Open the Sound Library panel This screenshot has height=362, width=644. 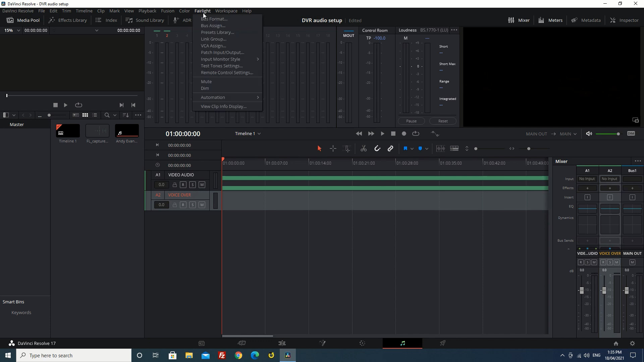pos(145,20)
